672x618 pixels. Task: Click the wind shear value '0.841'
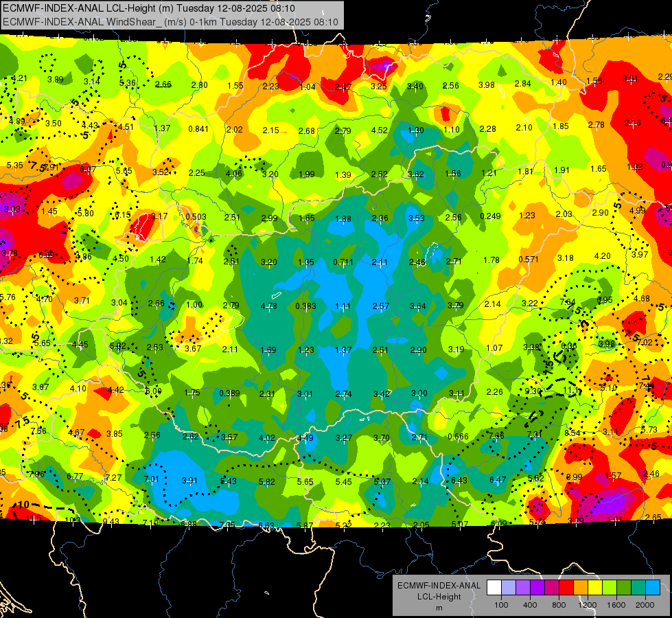tap(198, 129)
